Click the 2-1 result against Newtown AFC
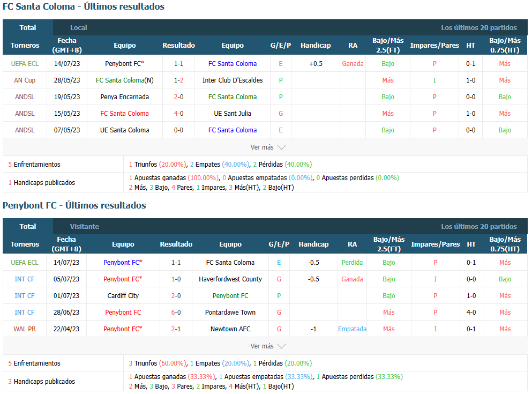 point(176,329)
